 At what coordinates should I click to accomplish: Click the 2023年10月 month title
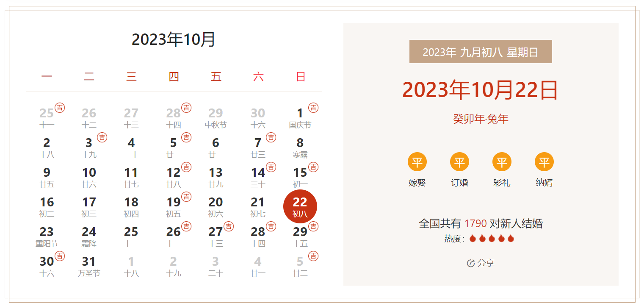174,39
